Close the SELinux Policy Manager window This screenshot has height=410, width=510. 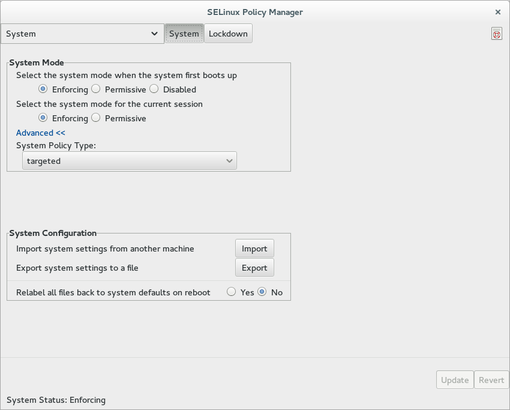pos(498,12)
